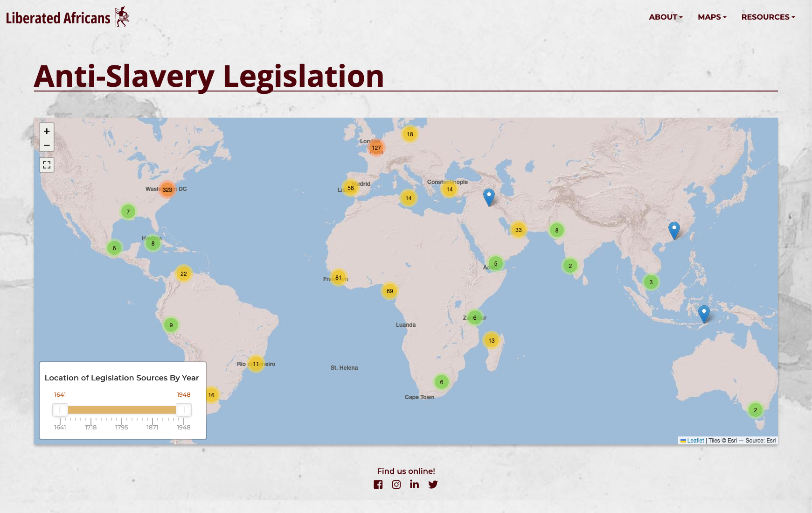Viewport: 812px width, 513px height.
Task: Click the map zoom out button
Action: [47, 145]
